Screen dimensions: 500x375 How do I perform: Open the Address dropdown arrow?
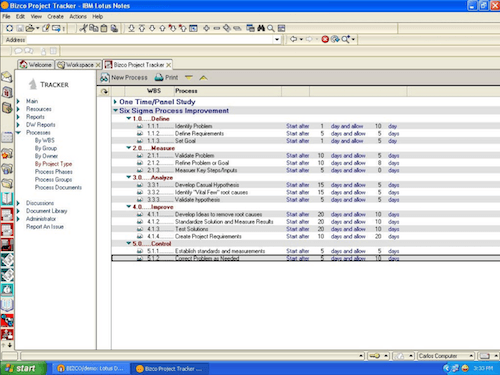[277, 40]
